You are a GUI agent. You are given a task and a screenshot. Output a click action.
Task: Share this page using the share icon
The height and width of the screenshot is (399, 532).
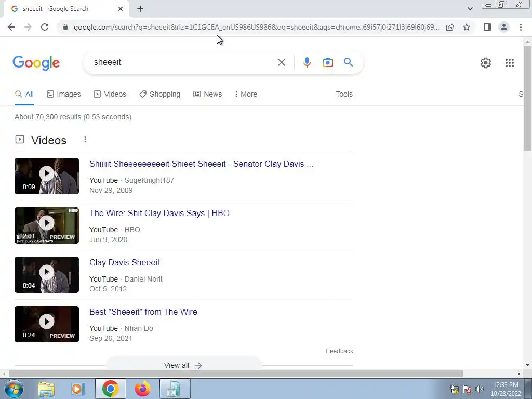[x=450, y=27]
